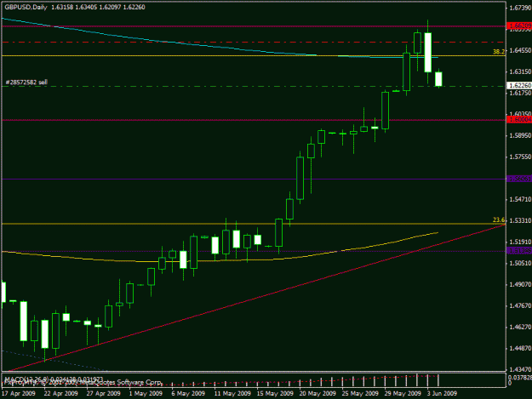Click the 1.61750 price axis value
Screen dimensions: 532x399
point(520,93)
